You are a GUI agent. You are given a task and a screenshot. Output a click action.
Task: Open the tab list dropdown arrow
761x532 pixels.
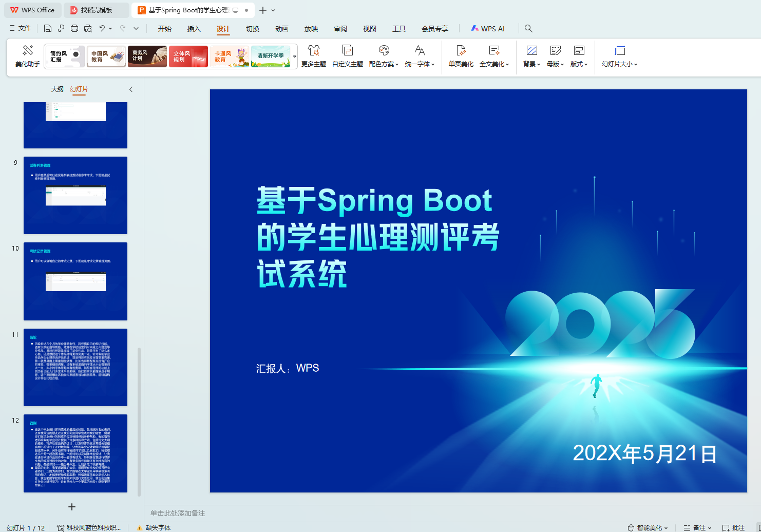pos(273,10)
